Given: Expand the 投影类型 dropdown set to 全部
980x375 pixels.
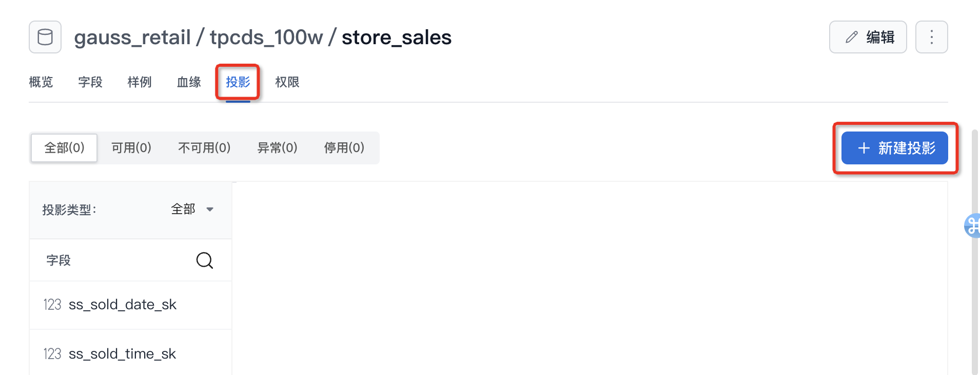Looking at the screenshot, I should [192, 210].
